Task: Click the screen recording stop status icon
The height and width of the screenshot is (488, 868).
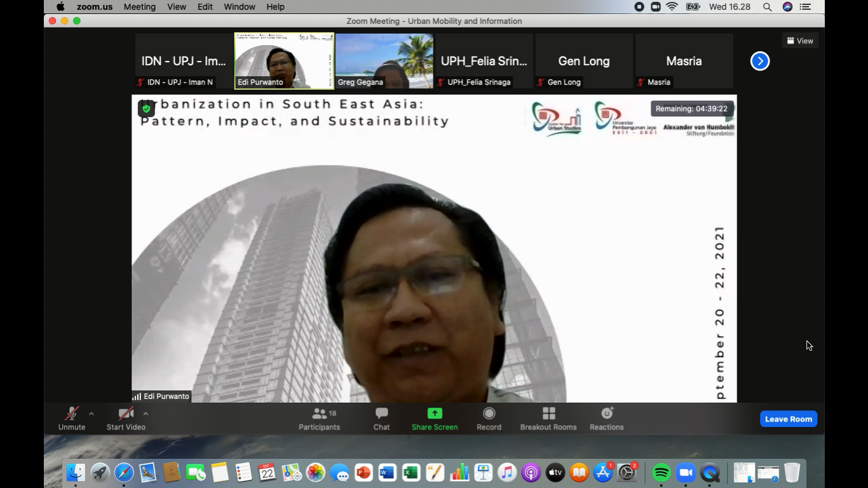Action: coord(639,6)
